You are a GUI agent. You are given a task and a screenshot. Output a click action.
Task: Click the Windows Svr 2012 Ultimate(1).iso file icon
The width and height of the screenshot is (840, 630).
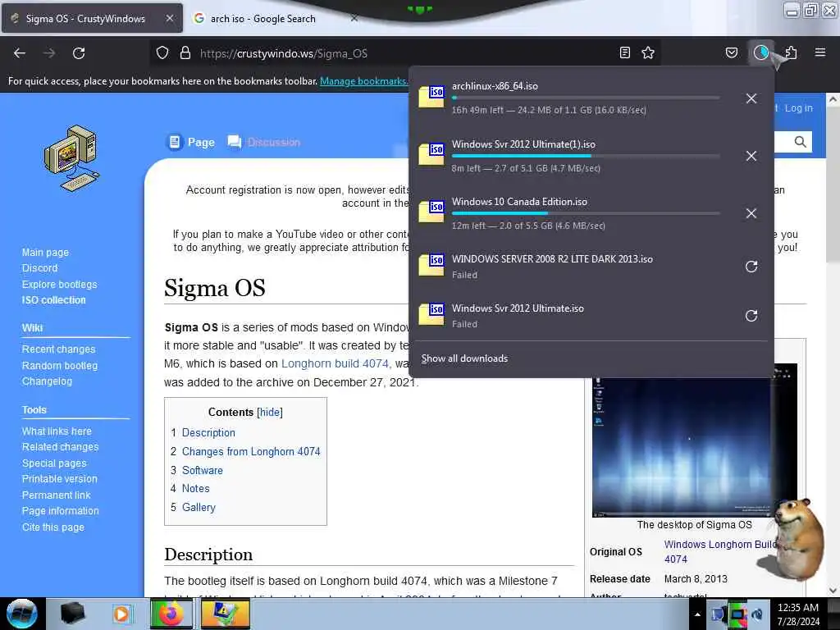coord(431,154)
